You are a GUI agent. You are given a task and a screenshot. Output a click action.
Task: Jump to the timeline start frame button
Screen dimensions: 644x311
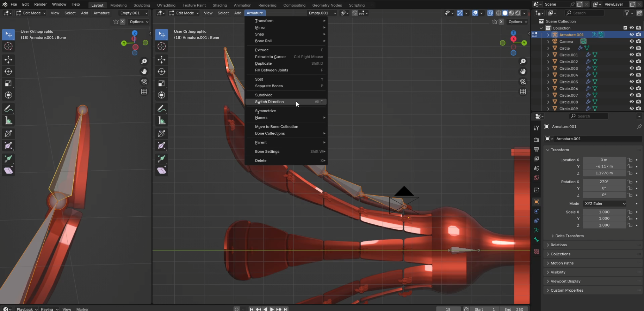pyautogui.click(x=252, y=309)
